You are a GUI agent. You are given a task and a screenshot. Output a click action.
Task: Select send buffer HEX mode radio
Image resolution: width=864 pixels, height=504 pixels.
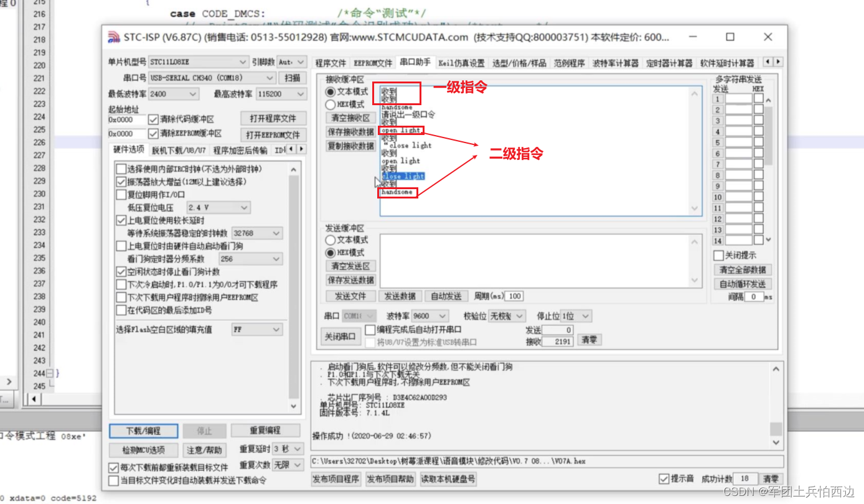[331, 253]
